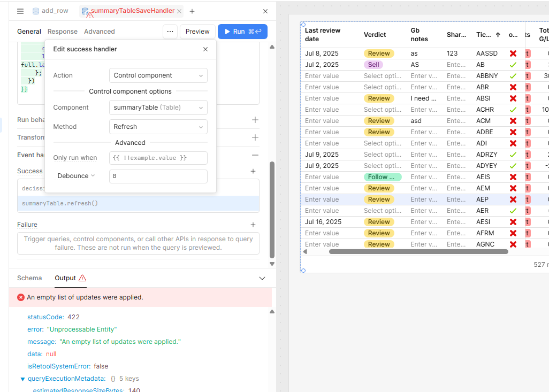The image size is (549, 392).
Task: Click the three-dot more options button
Action: click(170, 32)
